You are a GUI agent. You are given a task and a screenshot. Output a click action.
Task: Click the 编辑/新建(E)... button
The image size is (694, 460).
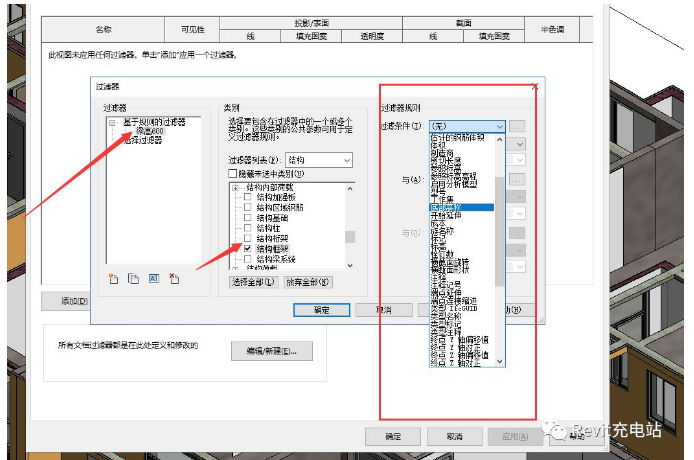click(272, 351)
